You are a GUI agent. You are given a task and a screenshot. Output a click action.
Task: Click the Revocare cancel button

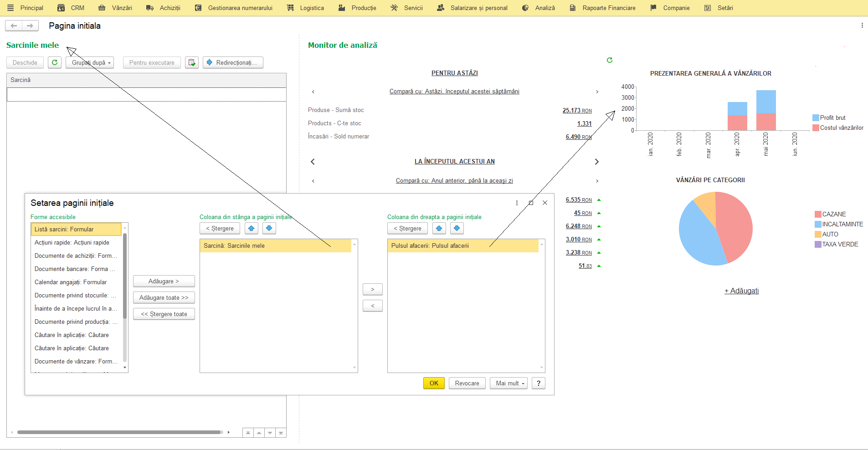[467, 383]
